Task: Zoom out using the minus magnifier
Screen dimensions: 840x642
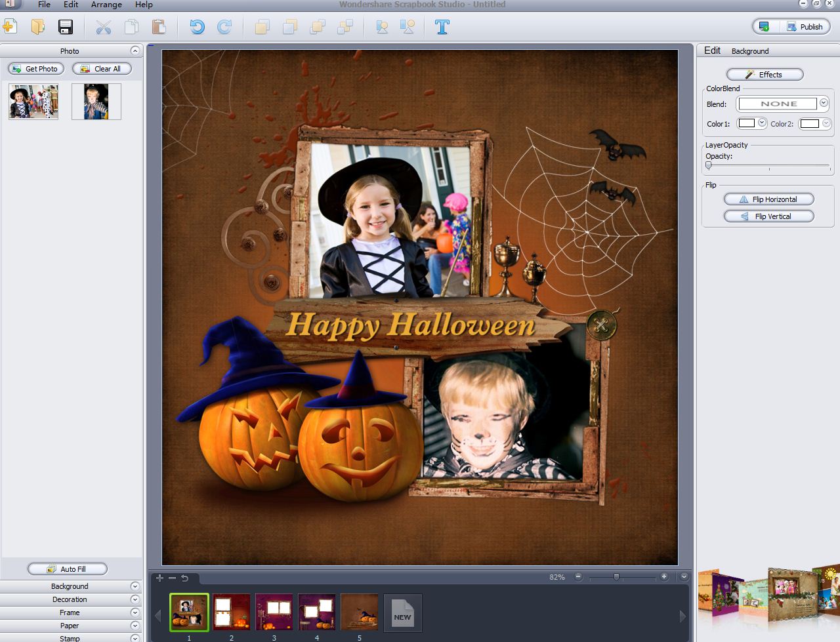Action: (578, 577)
